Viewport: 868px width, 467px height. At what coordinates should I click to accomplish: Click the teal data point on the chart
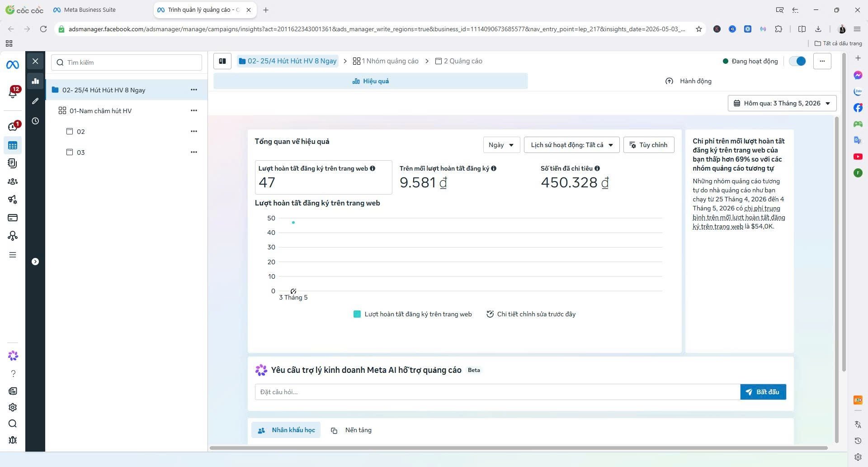pyautogui.click(x=293, y=223)
